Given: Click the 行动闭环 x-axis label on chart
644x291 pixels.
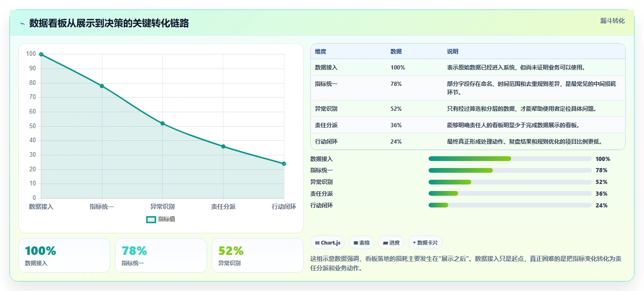Looking at the screenshot, I should pos(284,207).
